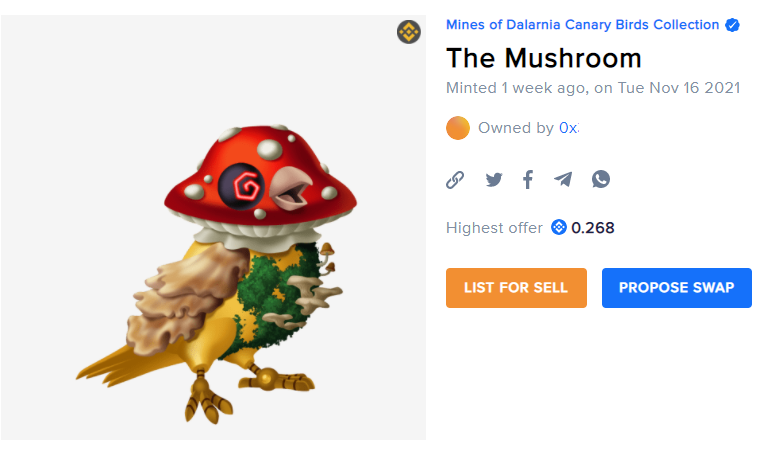Share via the Telegram paper-plane icon

click(x=563, y=179)
